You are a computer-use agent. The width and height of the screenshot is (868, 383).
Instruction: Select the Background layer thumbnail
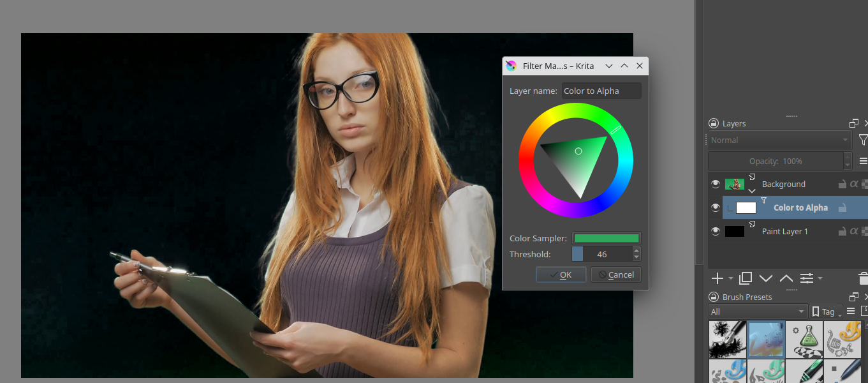[x=735, y=184]
